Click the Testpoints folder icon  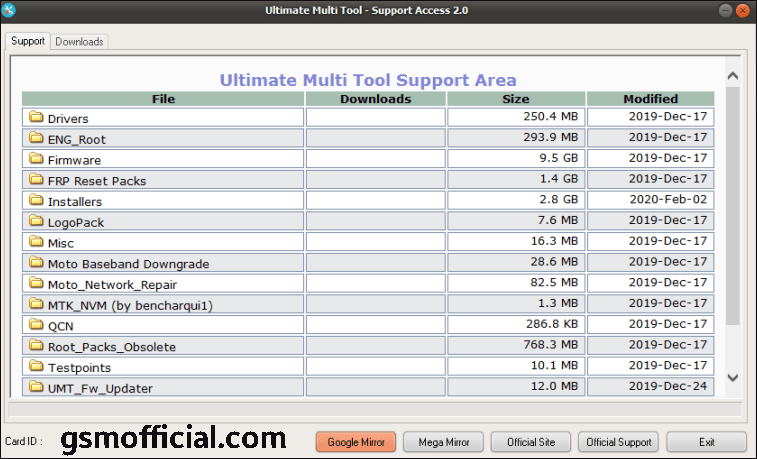coord(36,365)
